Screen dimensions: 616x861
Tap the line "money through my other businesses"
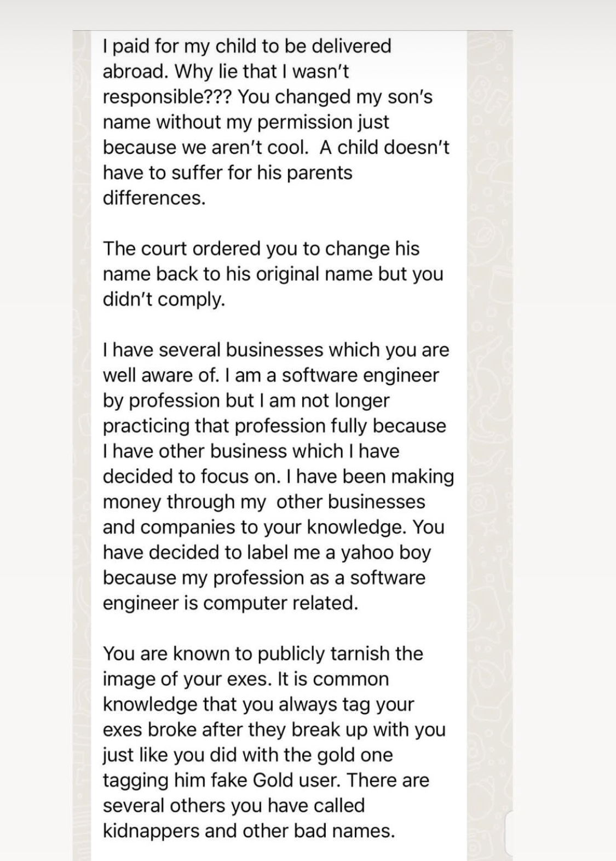pos(264,502)
